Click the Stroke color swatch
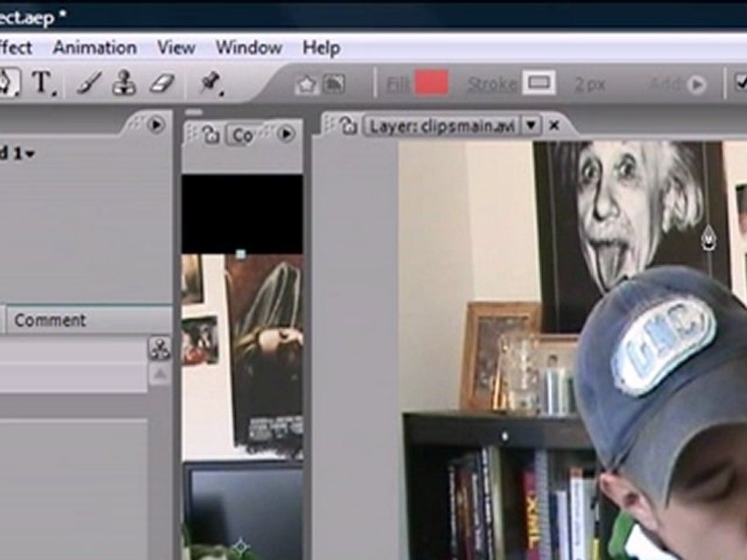747x560 pixels. point(538,83)
